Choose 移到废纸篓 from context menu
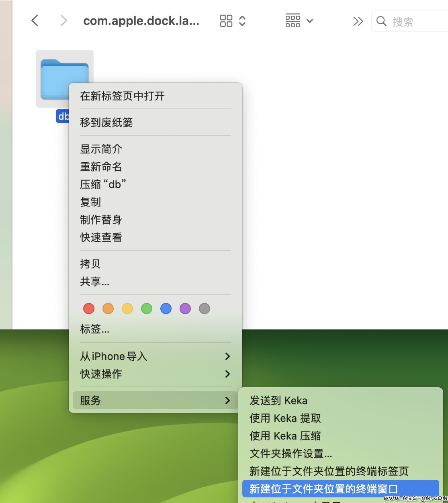448x503 pixels. 155,123
